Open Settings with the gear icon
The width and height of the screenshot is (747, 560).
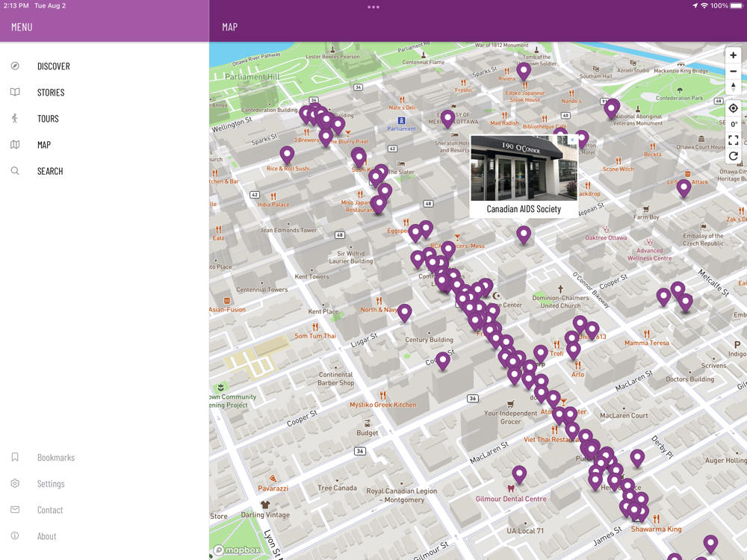[105, 484]
